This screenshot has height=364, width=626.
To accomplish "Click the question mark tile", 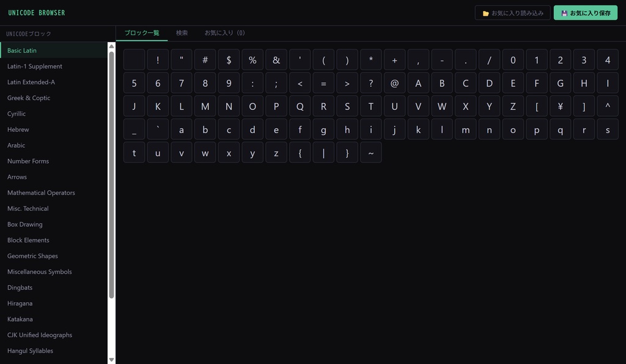I will (371, 83).
